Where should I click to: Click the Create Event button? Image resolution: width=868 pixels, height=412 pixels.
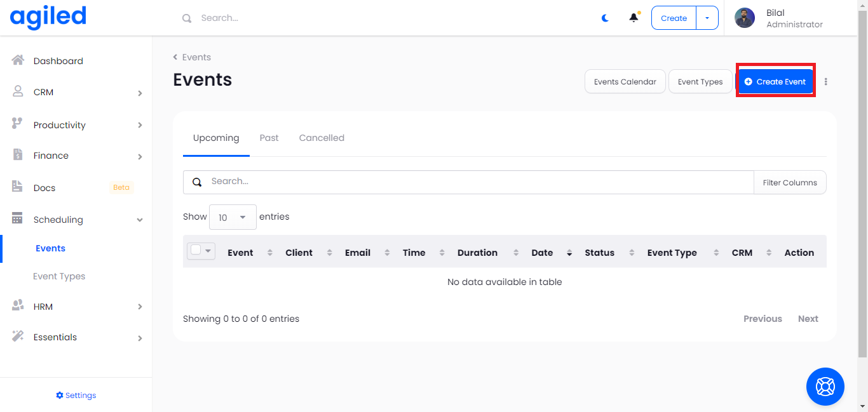click(775, 81)
